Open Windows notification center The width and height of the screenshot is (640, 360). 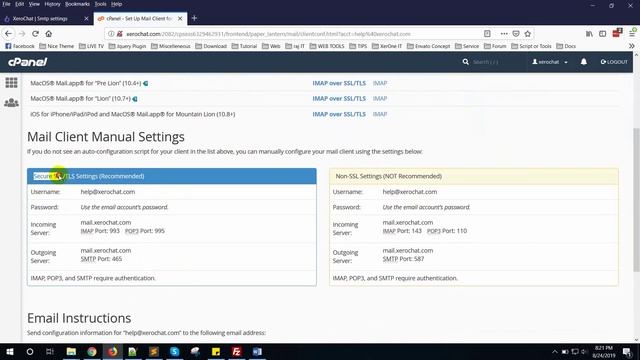(x=627, y=351)
